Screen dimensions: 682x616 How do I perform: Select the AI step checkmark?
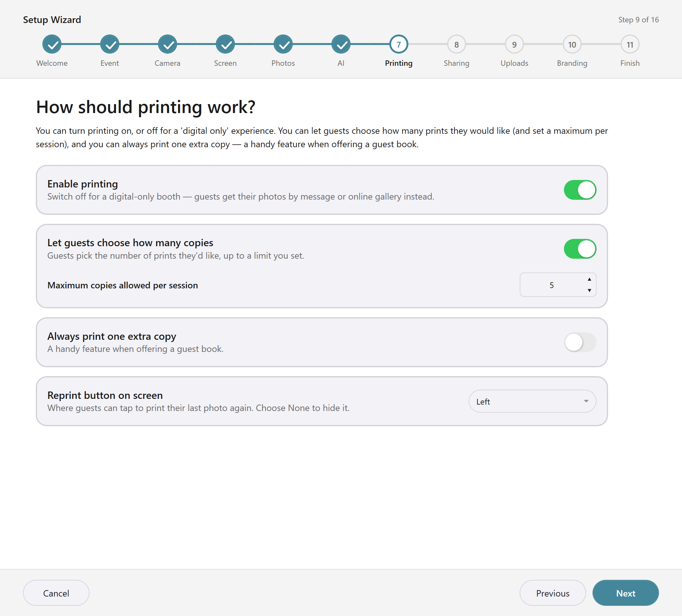[x=341, y=44]
